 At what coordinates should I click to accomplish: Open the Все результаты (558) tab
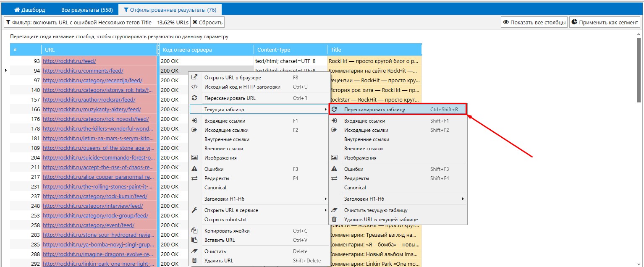tap(86, 10)
